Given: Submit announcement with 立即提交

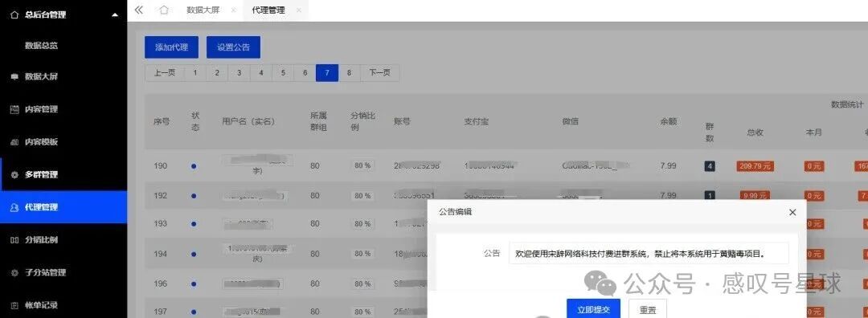Looking at the screenshot, I should click(x=593, y=310).
